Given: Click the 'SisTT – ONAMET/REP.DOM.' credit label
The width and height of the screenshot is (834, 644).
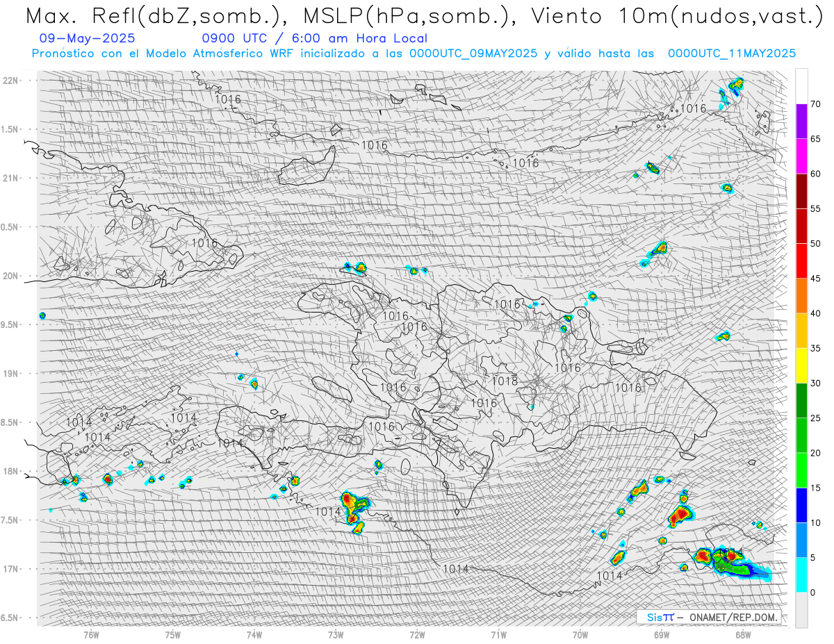Looking at the screenshot, I should (x=709, y=617).
